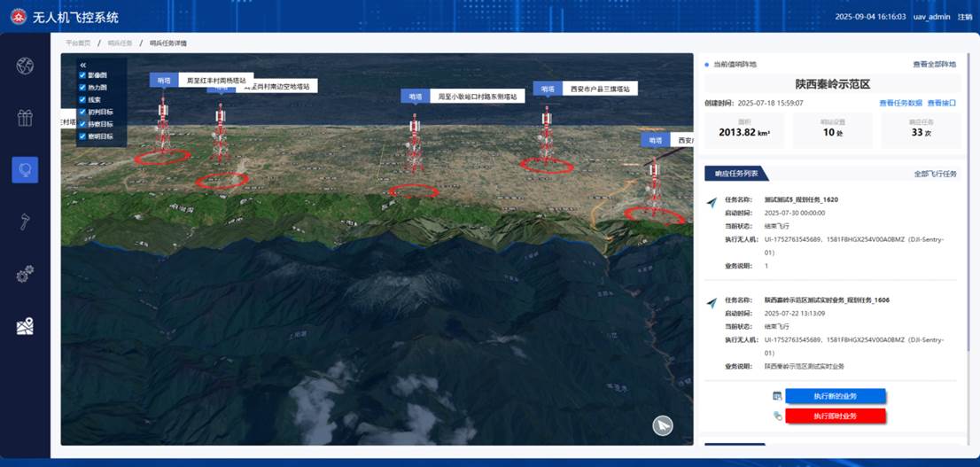
Task: Open 查看任务数据 link
Action: tap(900, 103)
